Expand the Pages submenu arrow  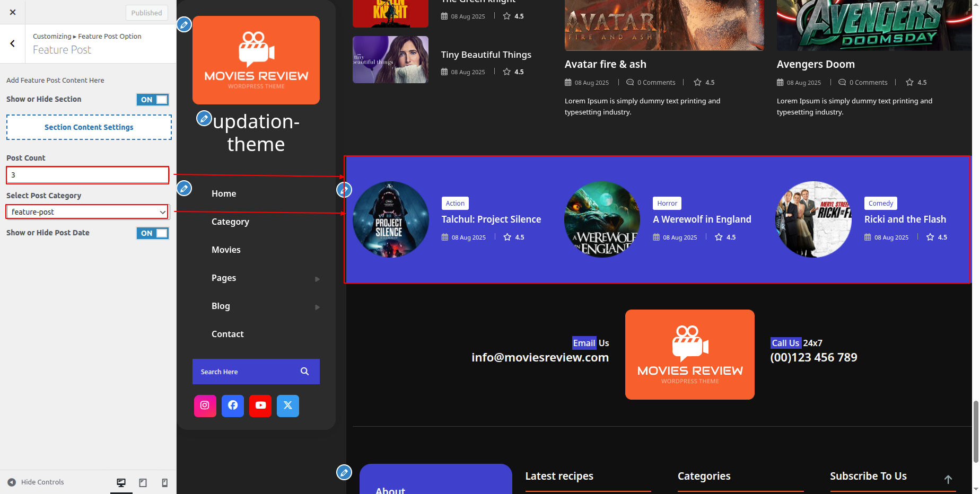pos(317,279)
